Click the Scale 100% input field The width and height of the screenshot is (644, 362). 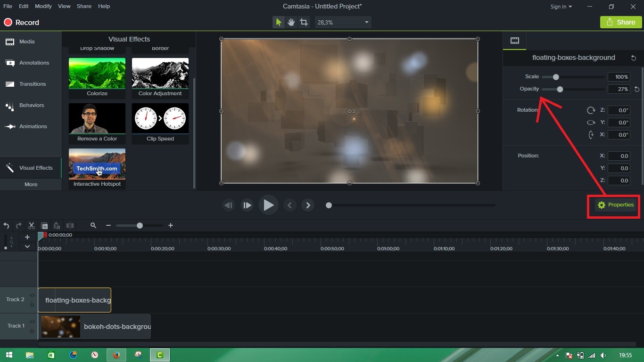619,77
